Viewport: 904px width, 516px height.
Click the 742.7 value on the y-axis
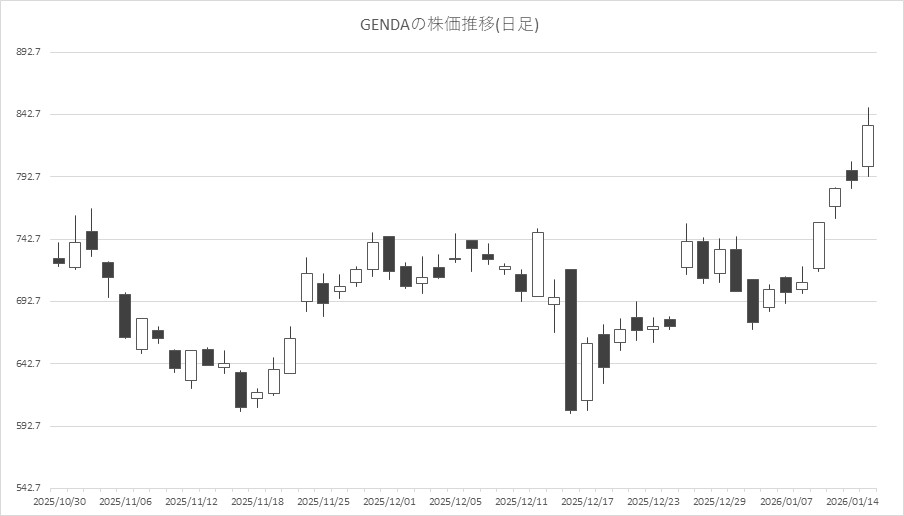[x=27, y=239]
